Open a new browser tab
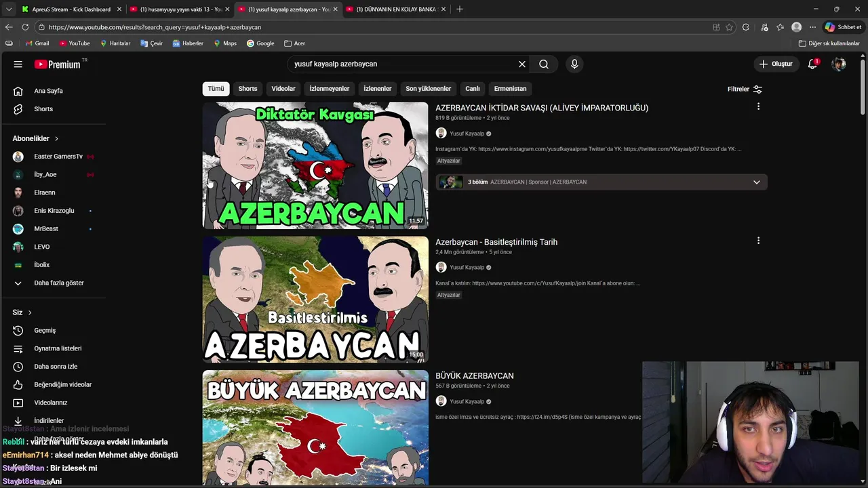The width and height of the screenshot is (868, 488). [460, 9]
